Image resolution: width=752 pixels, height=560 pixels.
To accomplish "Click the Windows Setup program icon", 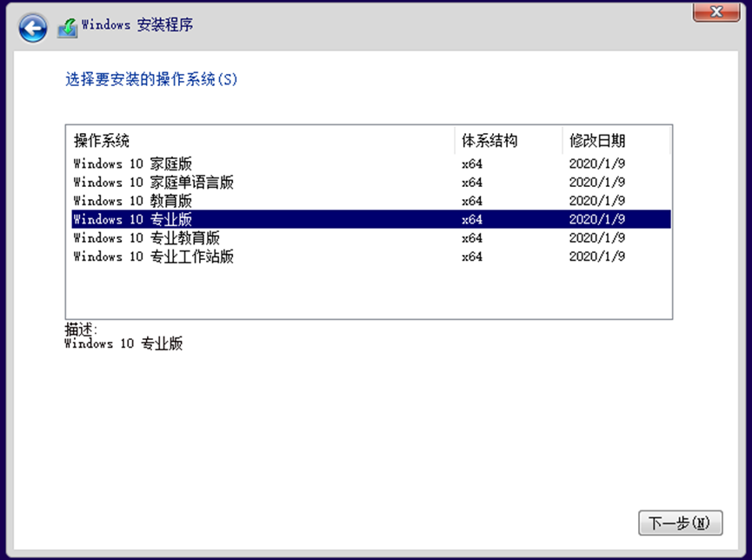I will (68, 29).
